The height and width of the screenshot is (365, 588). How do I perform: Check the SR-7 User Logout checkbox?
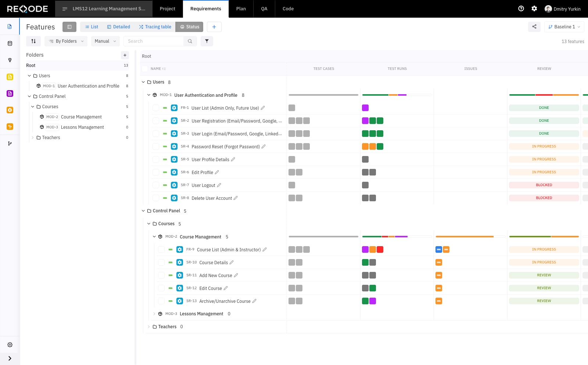click(x=156, y=185)
